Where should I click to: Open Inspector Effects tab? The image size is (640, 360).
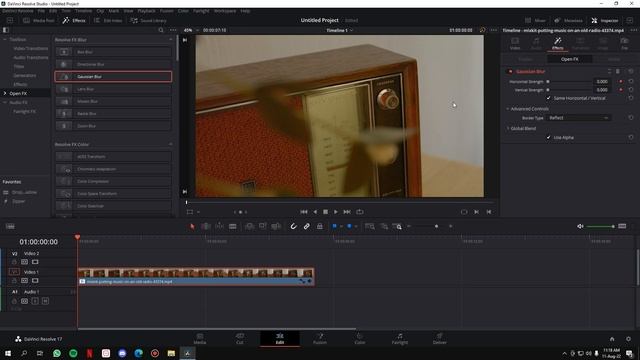pos(558,43)
